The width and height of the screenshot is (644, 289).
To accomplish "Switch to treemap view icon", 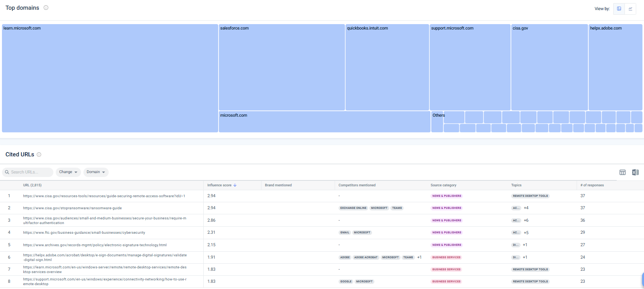I will 619,9.
